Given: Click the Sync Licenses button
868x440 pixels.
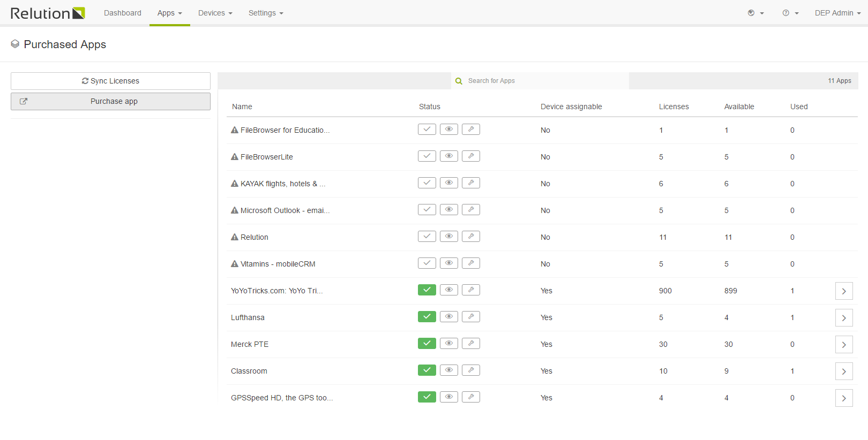Looking at the screenshot, I should 110,81.
